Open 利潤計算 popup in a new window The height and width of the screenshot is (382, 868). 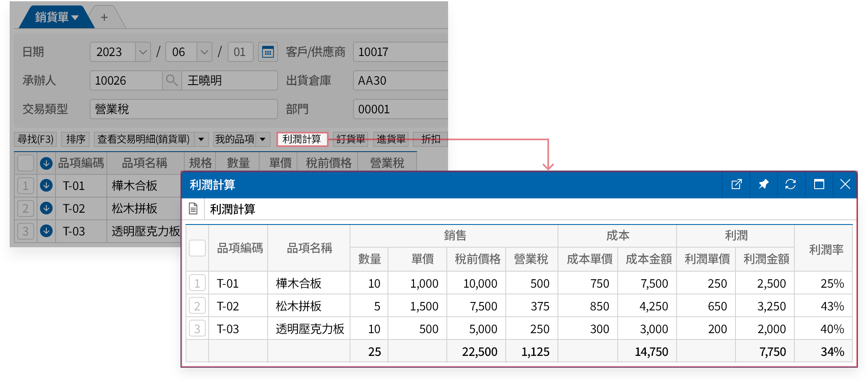(736, 184)
